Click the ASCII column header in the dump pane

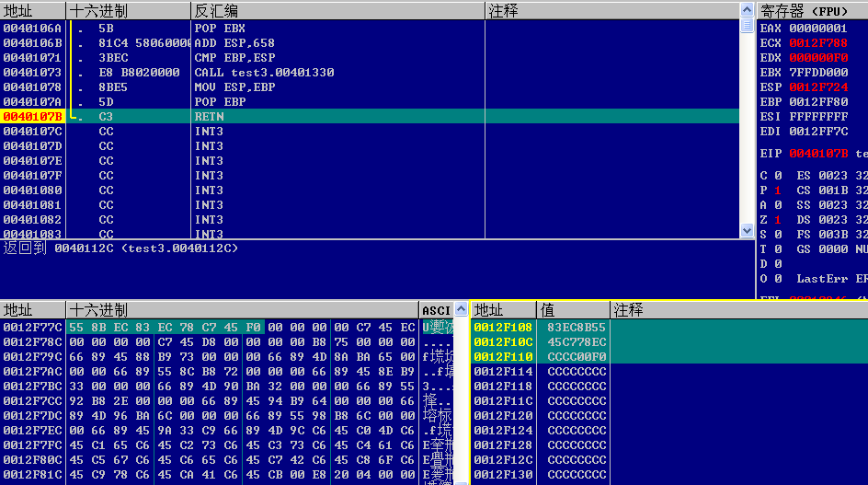pos(435,310)
